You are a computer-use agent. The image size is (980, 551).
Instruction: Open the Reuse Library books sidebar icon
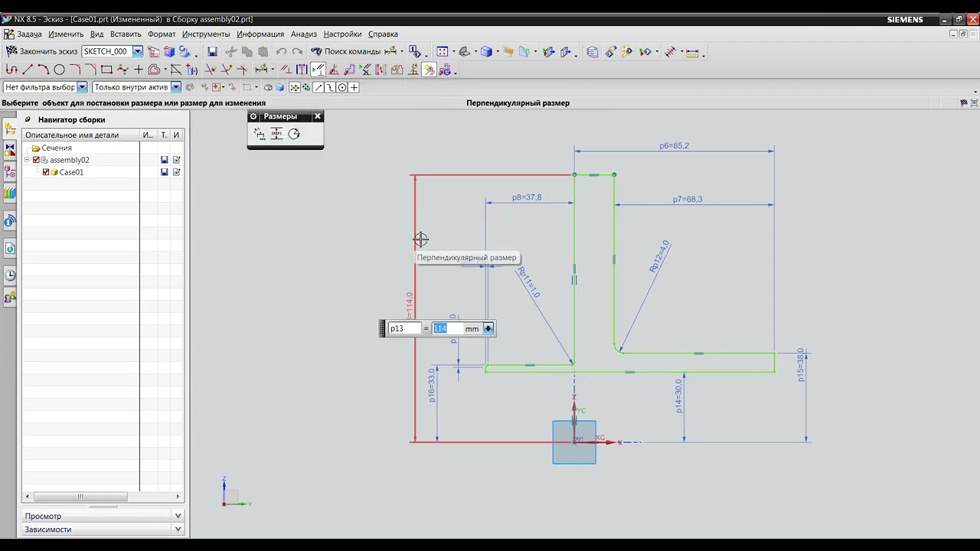pos(10,194)
